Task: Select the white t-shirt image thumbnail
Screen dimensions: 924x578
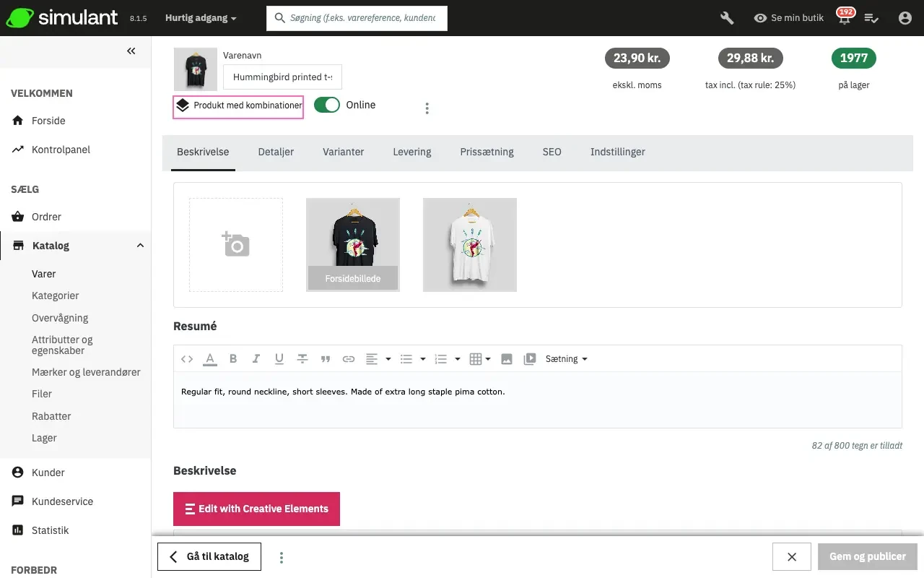Action: click(x=470, y=245)
